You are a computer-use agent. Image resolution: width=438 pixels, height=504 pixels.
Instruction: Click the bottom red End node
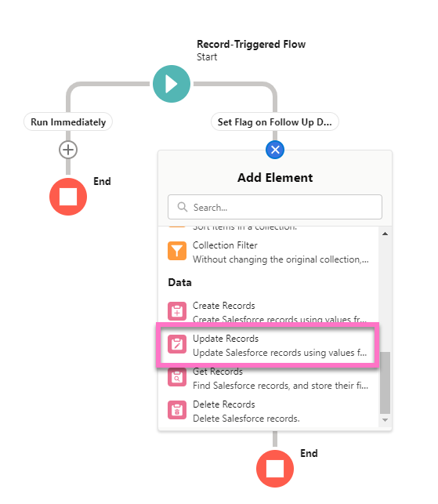click(275, 469)
